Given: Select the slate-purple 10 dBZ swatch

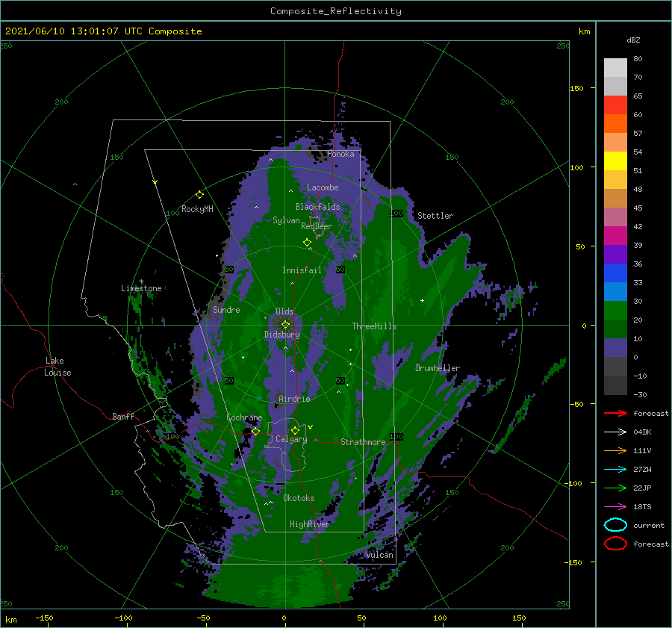Looking at the screenshot, I should (615, 347).
